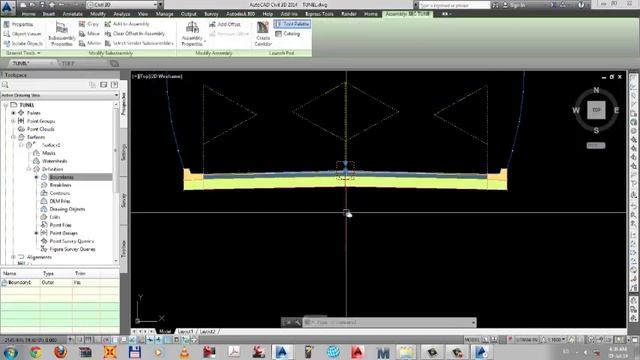Click the Add Offset tool
This screenshot has width=640, height=360.
click(x=224, y=24)
